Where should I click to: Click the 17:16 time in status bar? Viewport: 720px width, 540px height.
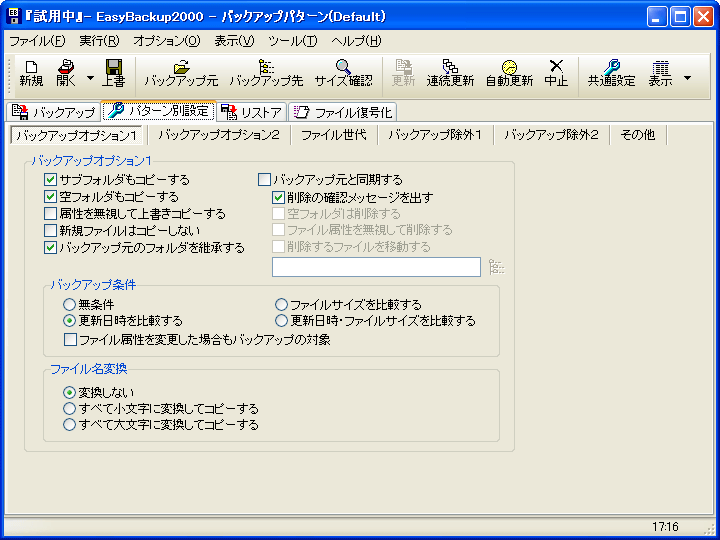point(665,526)
